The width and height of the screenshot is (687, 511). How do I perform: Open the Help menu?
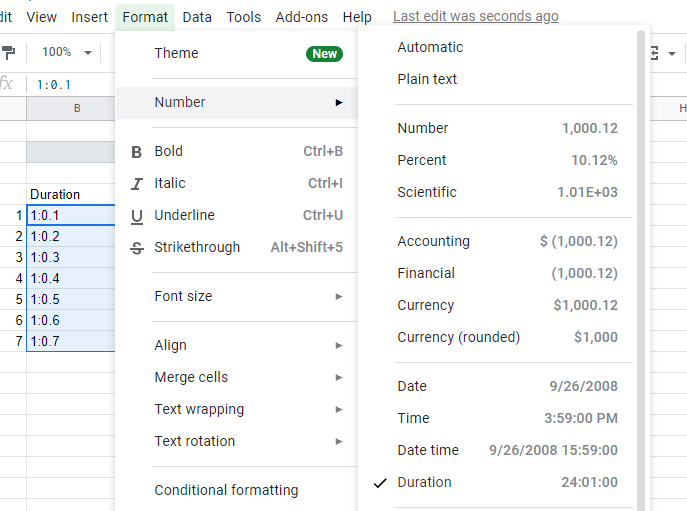[357, 17]
